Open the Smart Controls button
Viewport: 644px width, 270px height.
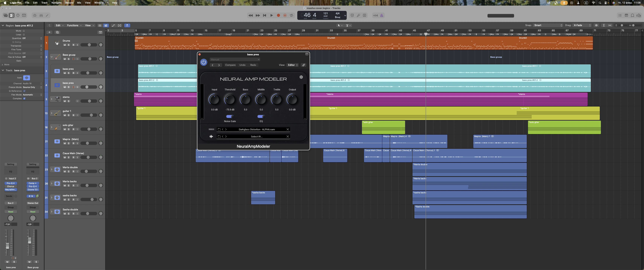click(35, 16)
